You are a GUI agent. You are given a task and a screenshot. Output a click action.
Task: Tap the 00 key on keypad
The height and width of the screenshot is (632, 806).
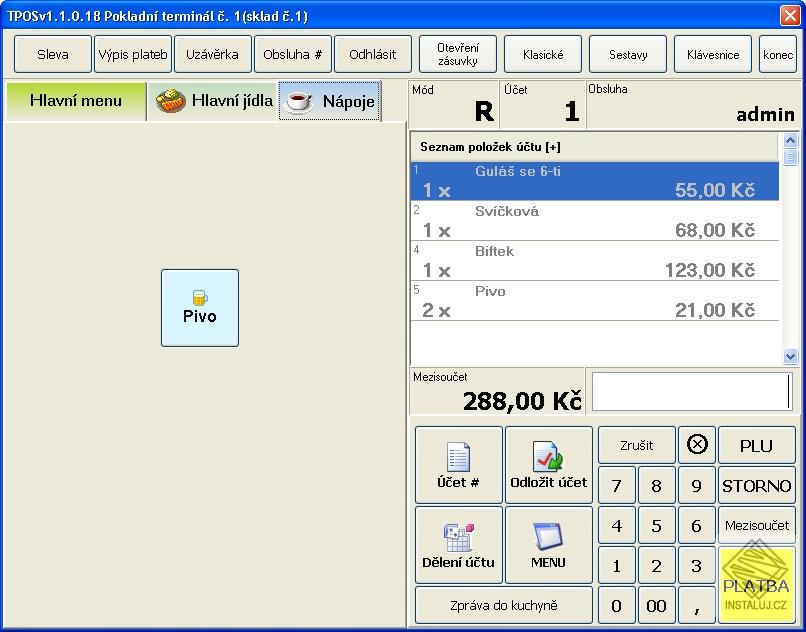(656, 605)
